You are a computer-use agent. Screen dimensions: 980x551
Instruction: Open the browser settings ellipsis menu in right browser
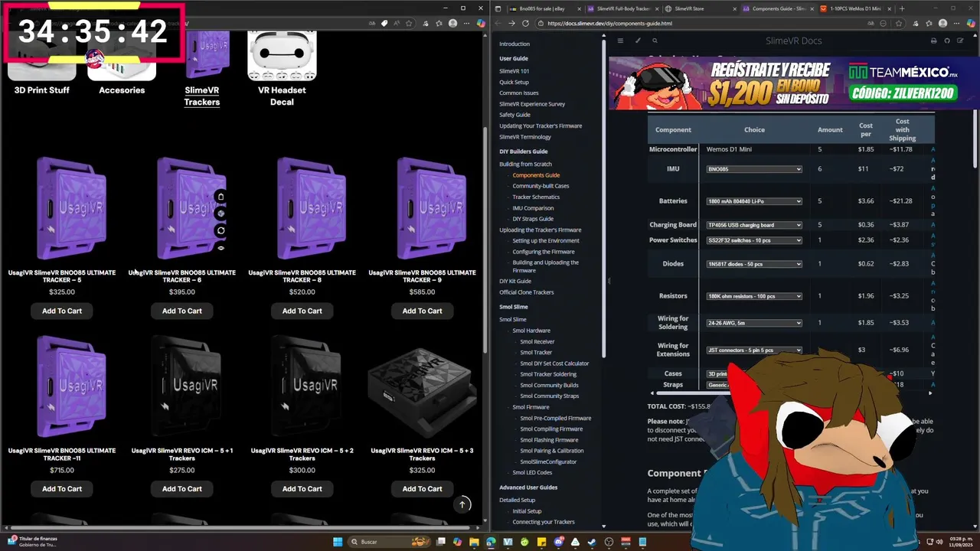click(x=955, y=23)
